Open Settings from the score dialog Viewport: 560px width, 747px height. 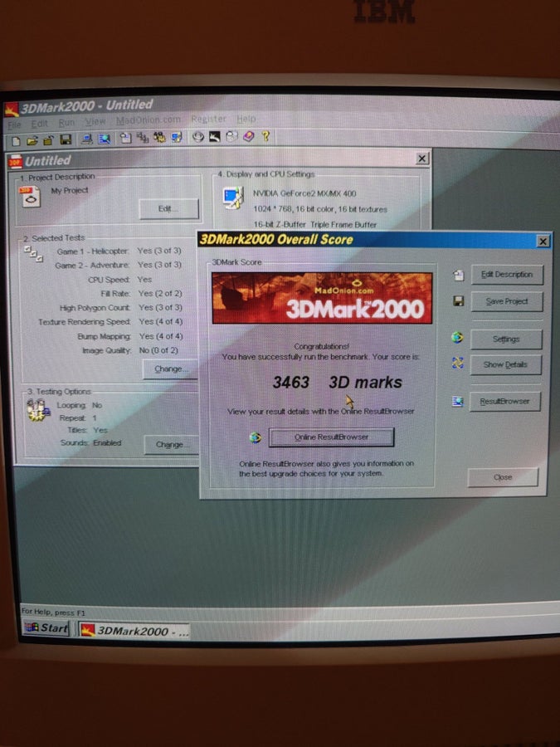click(506, 339)
